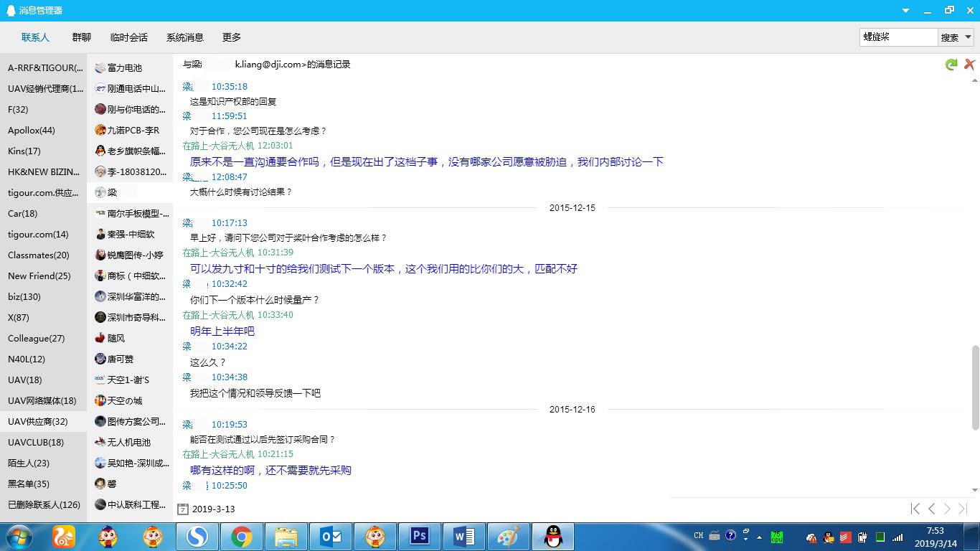
Task: Click scrollbar down arrow in message pane
Action: (x=975, y=490)
